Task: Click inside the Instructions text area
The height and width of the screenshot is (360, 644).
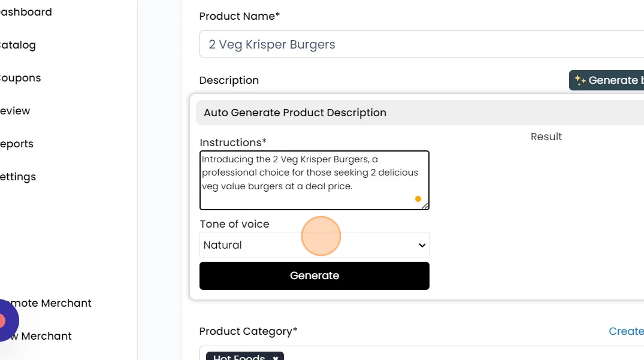Action: click(x=314, y=180)
